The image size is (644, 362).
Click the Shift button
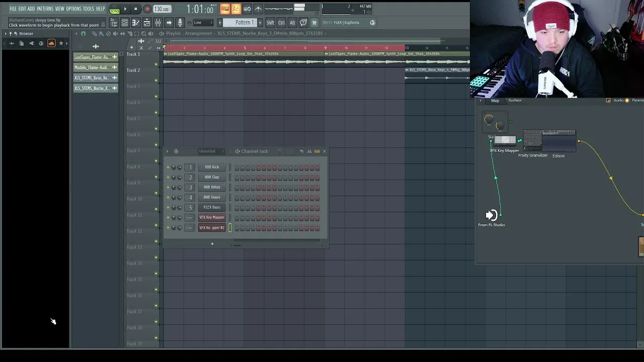pyautogui.click(x=270, y=23)
